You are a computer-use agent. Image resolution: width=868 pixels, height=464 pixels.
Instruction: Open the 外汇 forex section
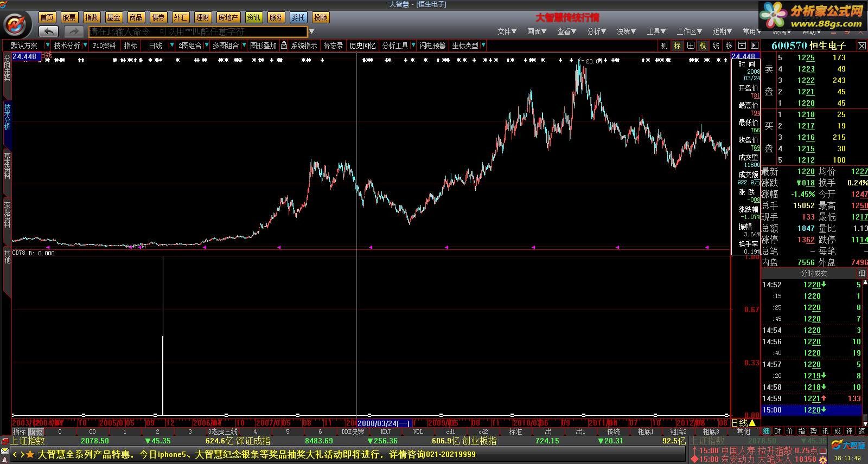click(180, 17)
